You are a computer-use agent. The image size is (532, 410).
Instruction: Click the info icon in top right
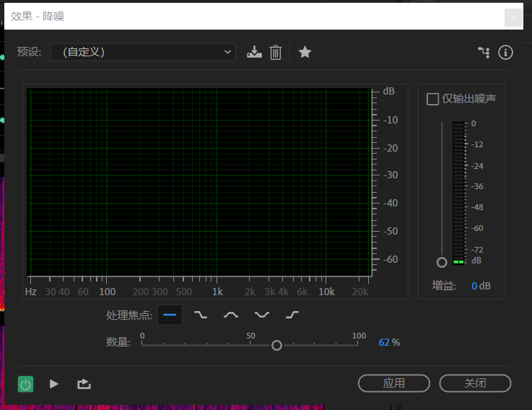coord(505,52)
